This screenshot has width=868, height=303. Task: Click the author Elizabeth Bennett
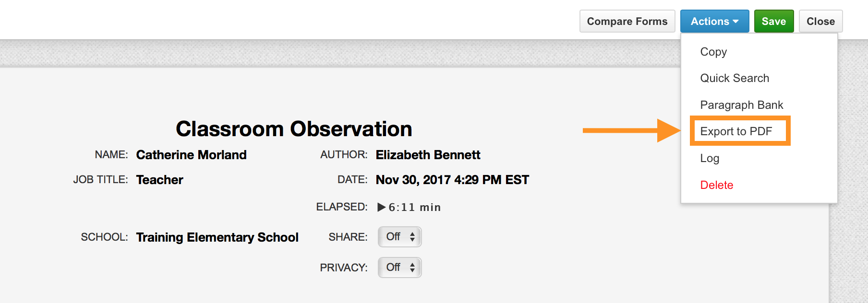tap(428, 155)
